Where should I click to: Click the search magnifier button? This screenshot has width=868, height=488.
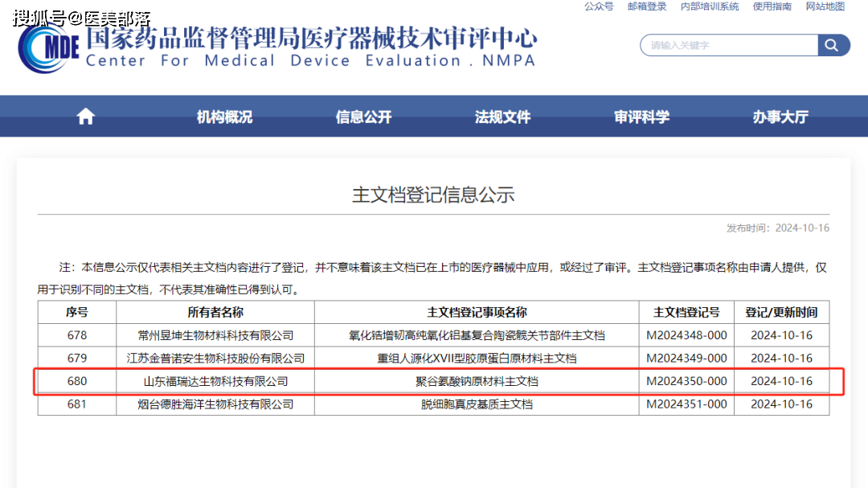(x=833, y=45)
